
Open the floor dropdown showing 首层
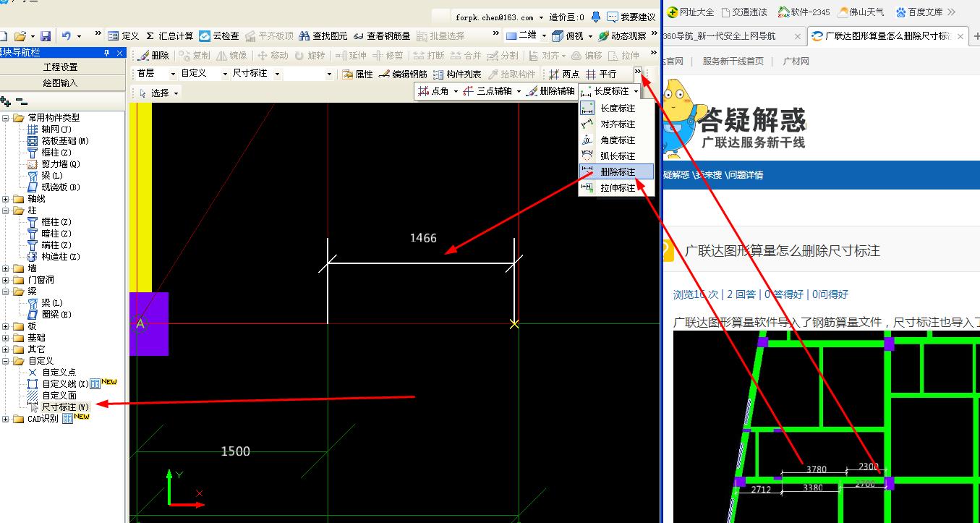tap(173, 74)
